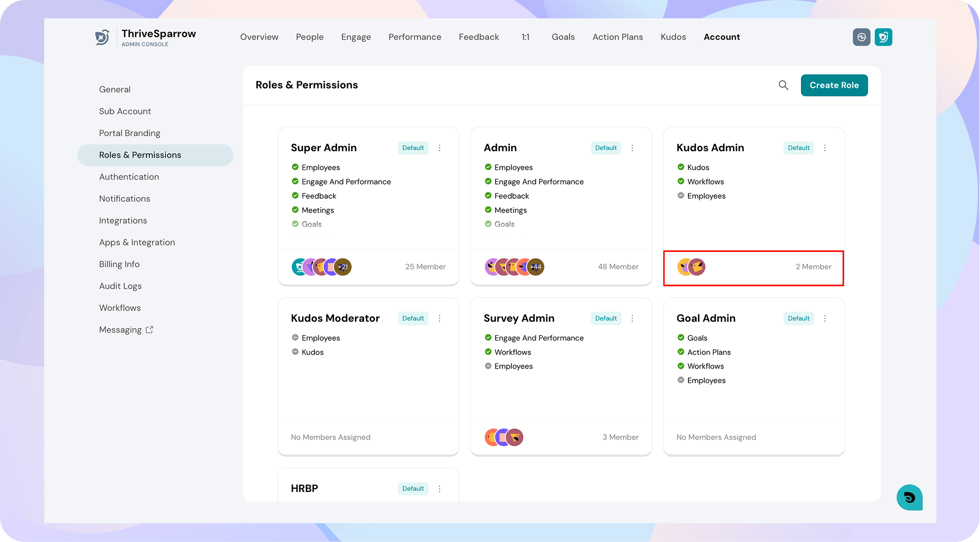Click Super Admin member avatars group

tap(321, 267)
